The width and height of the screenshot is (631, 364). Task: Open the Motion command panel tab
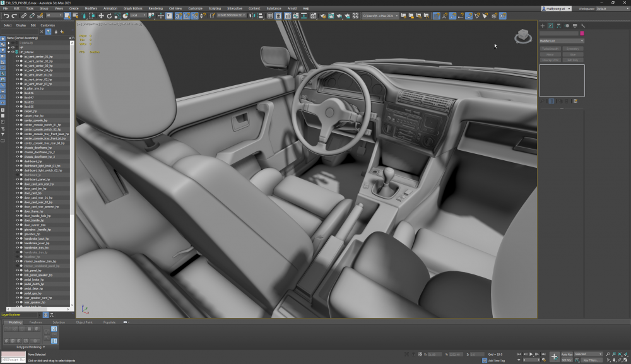pos(567,25)
